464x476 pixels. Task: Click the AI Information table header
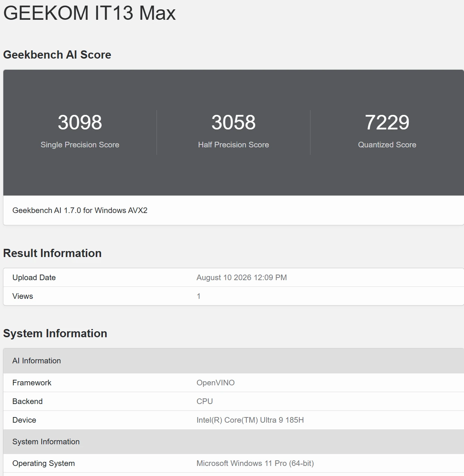233,361
